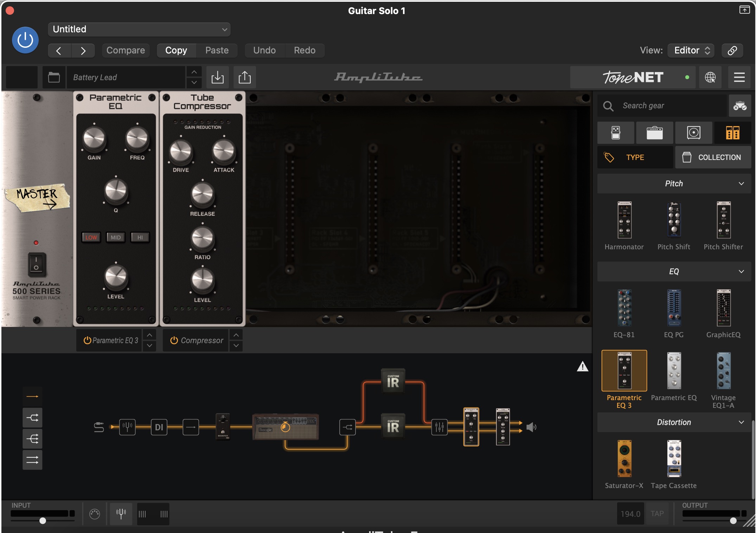Image resolution: width=756 pixels, height=533 pixels.
Task: Select the two-line parallel routing icon
Action: click(x=32, y=460)
